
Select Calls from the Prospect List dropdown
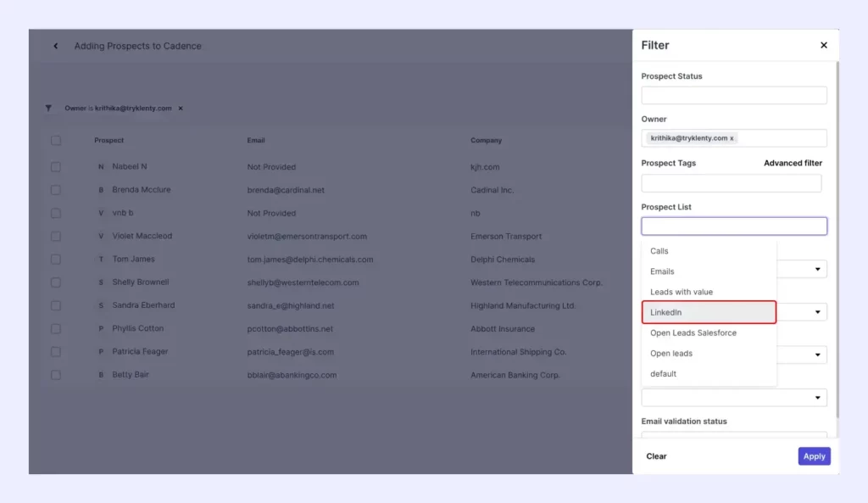click(x=709, y=251)
